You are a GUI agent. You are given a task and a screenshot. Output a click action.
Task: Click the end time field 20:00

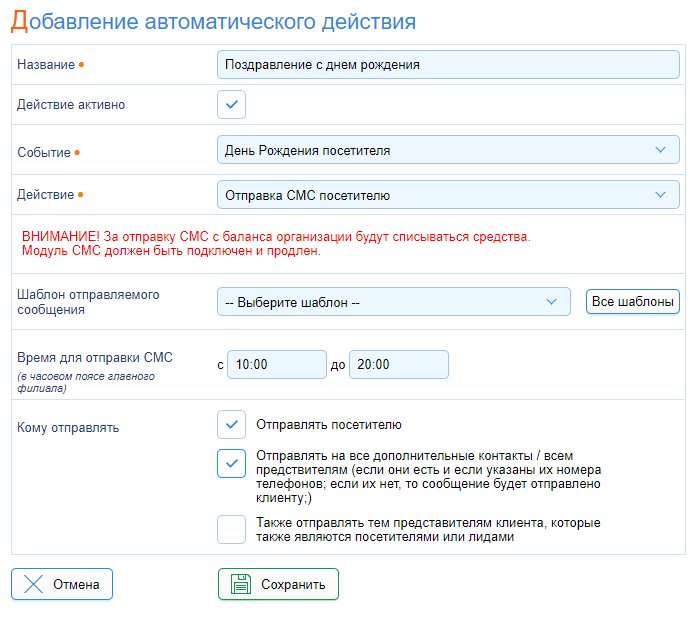tap(398, 365)
